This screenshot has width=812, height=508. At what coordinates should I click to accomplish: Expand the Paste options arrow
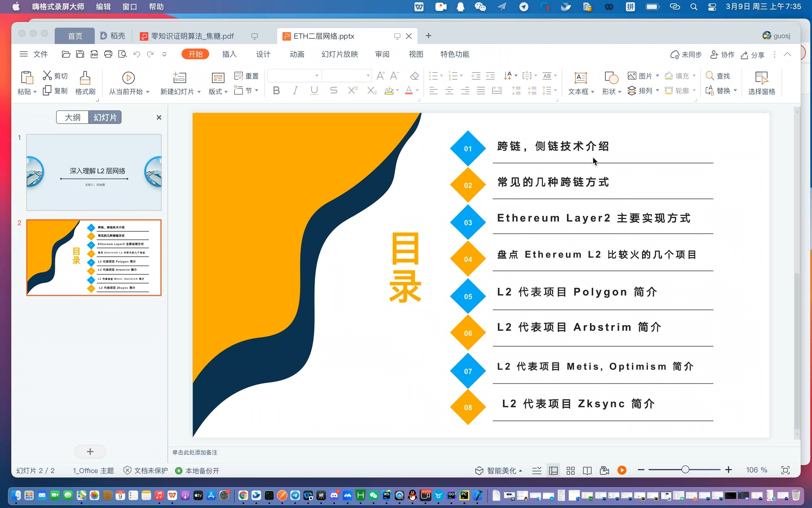tap(35, 92)
